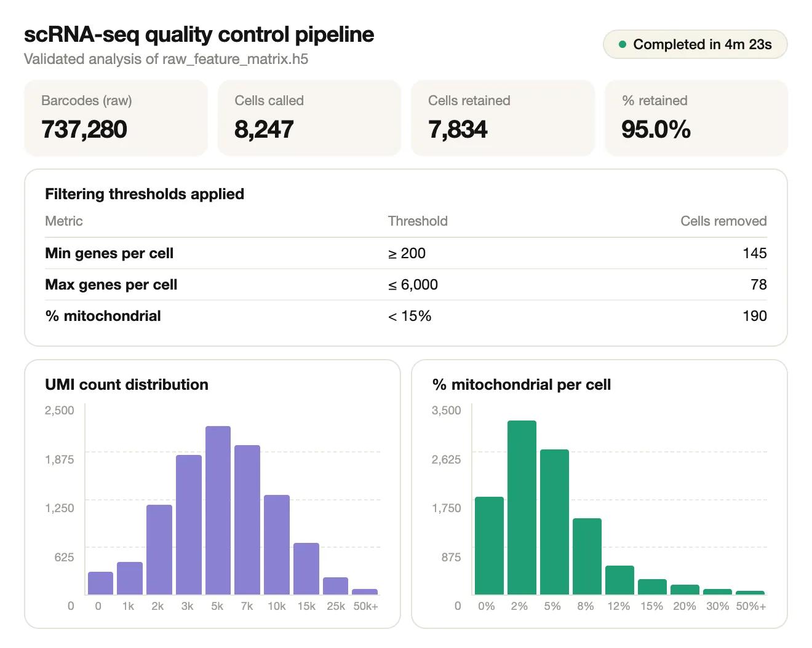This screenshot has height=648, width=812.
Task: Click the "% mitochondrial per cell" chart title
Action: [x=522, y=385]
